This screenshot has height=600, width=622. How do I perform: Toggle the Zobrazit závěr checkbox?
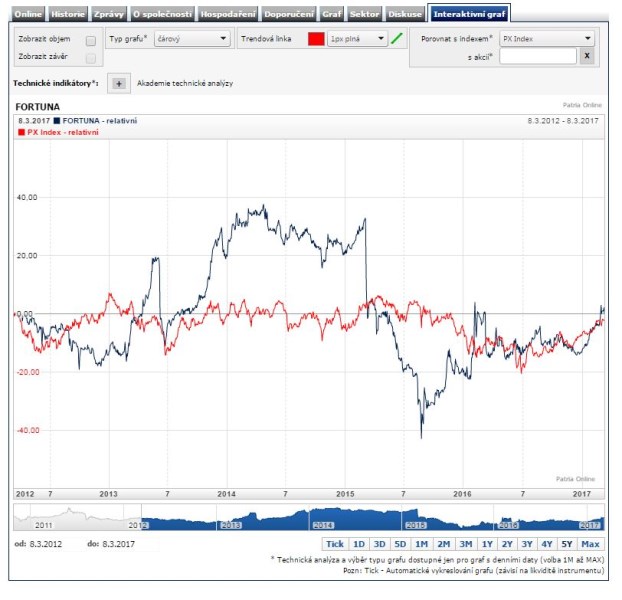(91, 59)
